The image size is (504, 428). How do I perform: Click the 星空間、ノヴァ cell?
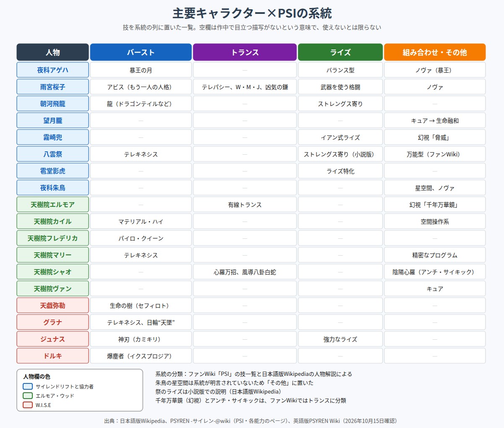coord(435,188)
